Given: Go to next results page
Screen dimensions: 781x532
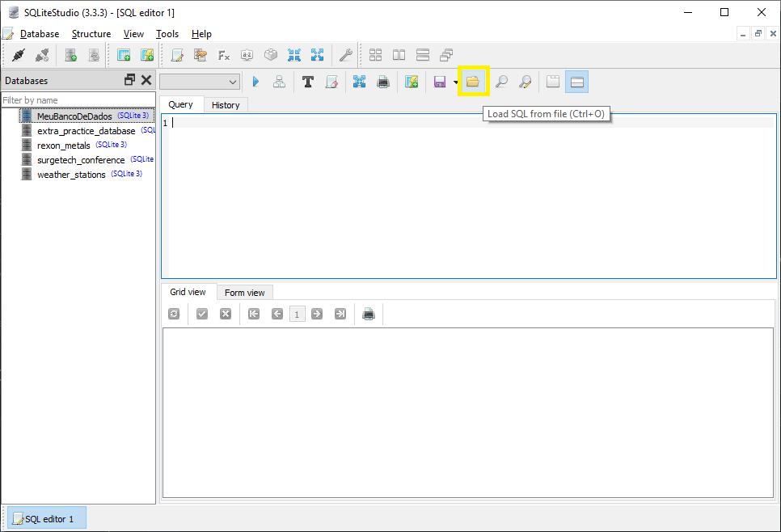Looking at the screenshot, I should click(317, 314).
